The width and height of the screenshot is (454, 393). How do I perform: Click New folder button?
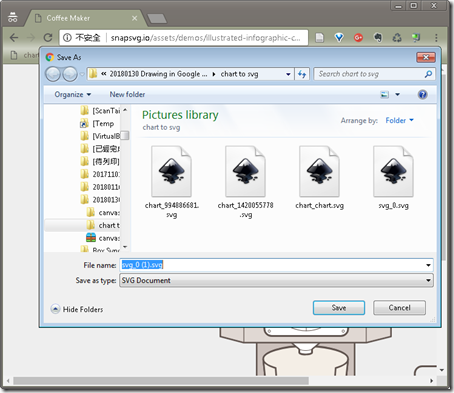click(x=127, y=95)
